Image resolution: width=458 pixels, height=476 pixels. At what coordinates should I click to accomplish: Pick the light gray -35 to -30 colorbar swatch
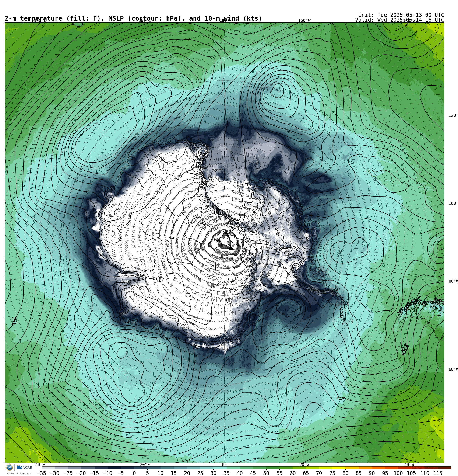(x=48, y=468)
